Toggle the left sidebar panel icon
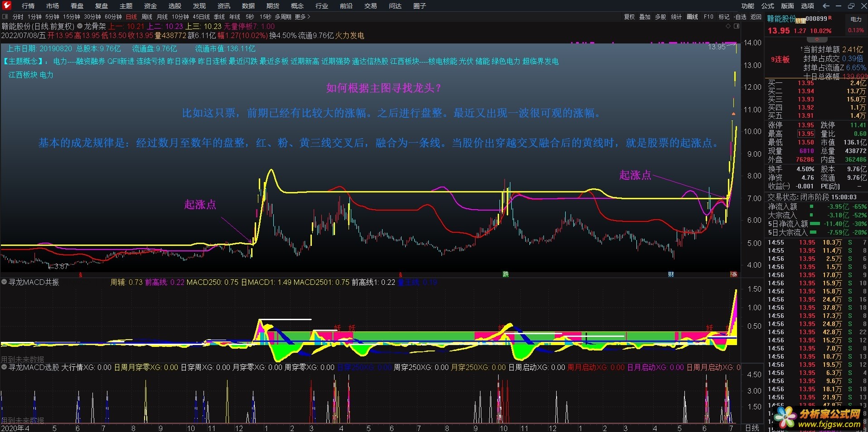This screenshot has height=432, width=868. click(x=5, y=17)
